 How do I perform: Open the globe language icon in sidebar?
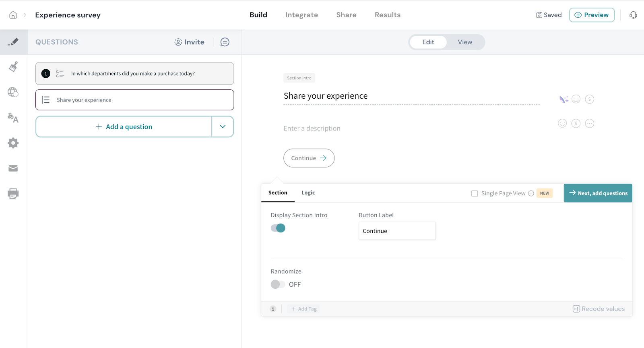coord(13,92)
